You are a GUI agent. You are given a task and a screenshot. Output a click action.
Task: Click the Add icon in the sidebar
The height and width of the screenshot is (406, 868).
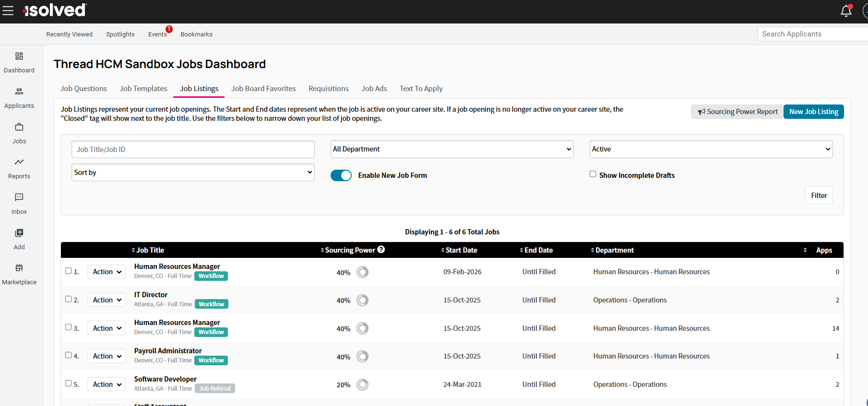(19, 233)
